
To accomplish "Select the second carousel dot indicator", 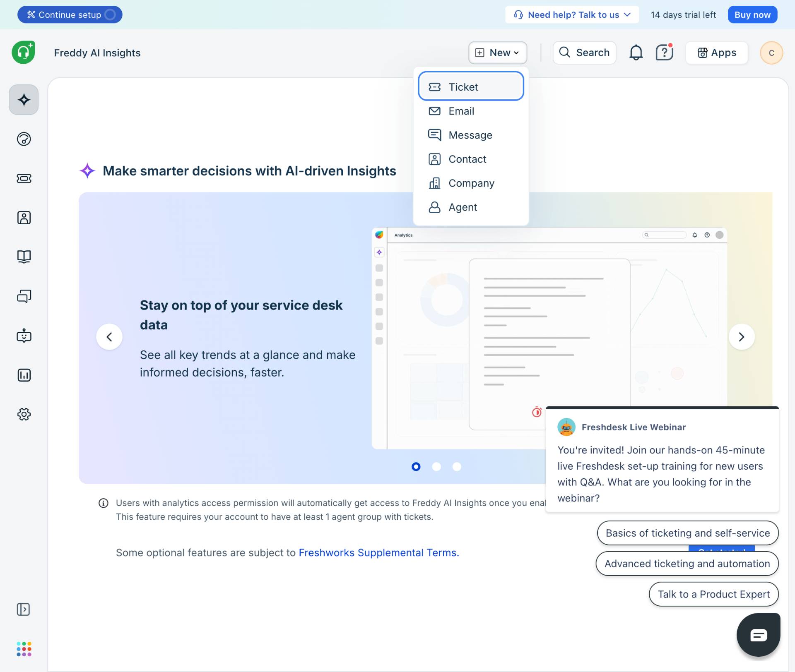I will click(436, 467).
